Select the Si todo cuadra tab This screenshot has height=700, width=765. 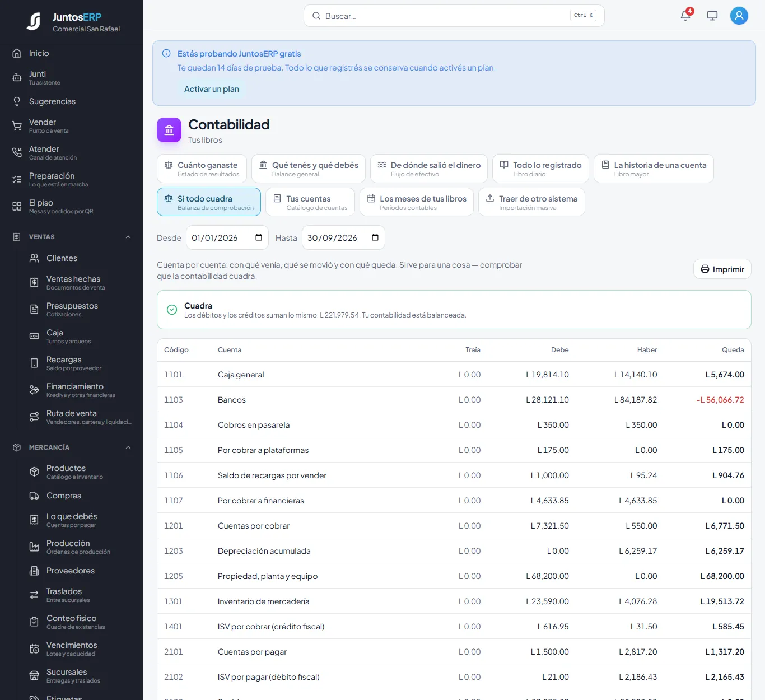point(209,202)
